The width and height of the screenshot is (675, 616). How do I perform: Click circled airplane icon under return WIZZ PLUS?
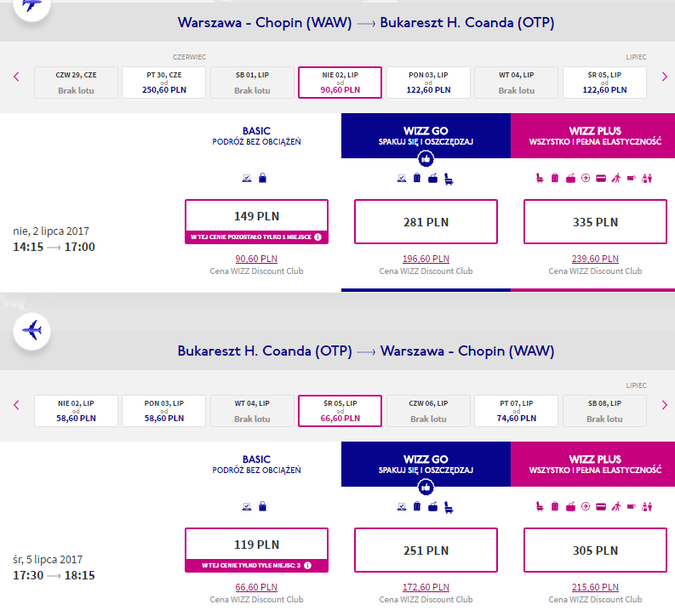tap(586, 506)
